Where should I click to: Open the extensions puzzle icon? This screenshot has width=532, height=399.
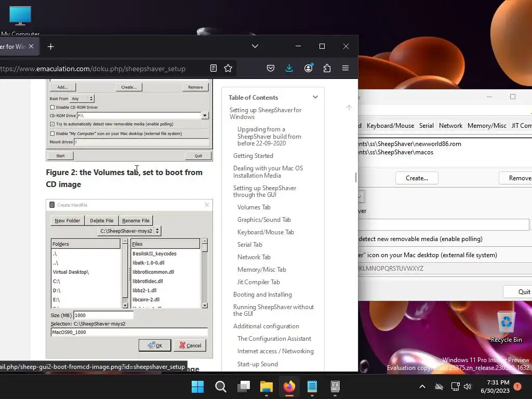(327, 68)
